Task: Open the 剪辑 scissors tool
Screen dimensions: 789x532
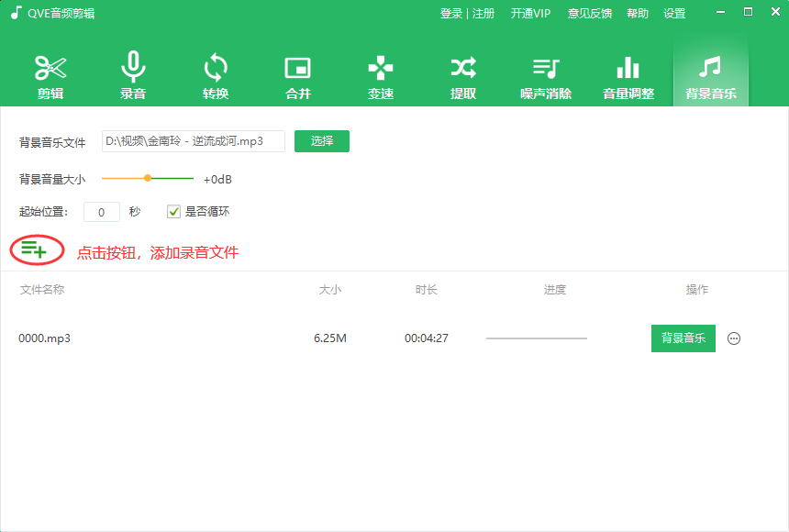Action: (x=50, y=76)
